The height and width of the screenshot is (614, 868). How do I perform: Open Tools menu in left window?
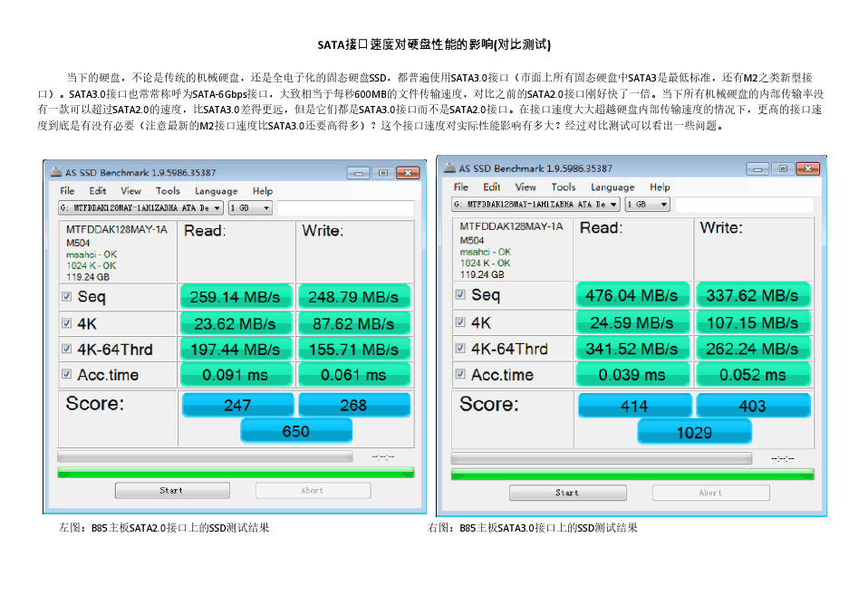[168, 191]
